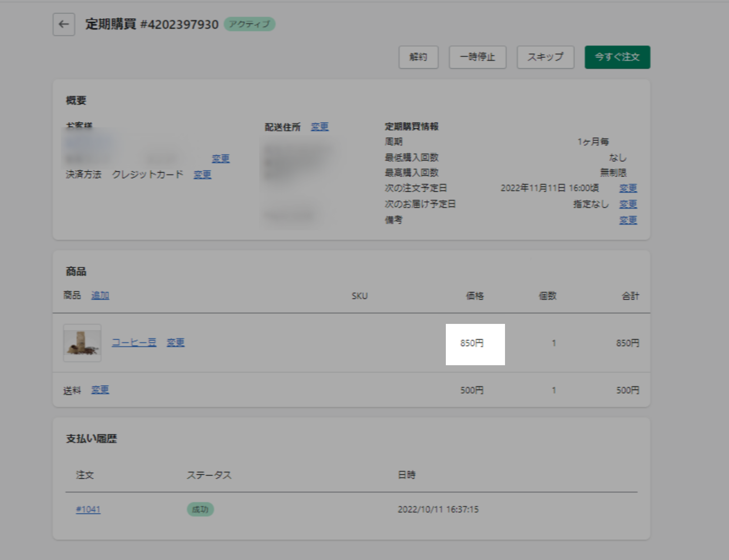The height and width of the screenshot is (560, 729).
Task: Click the 850円 total for コーヒー豆
Action: pos(628,343)
